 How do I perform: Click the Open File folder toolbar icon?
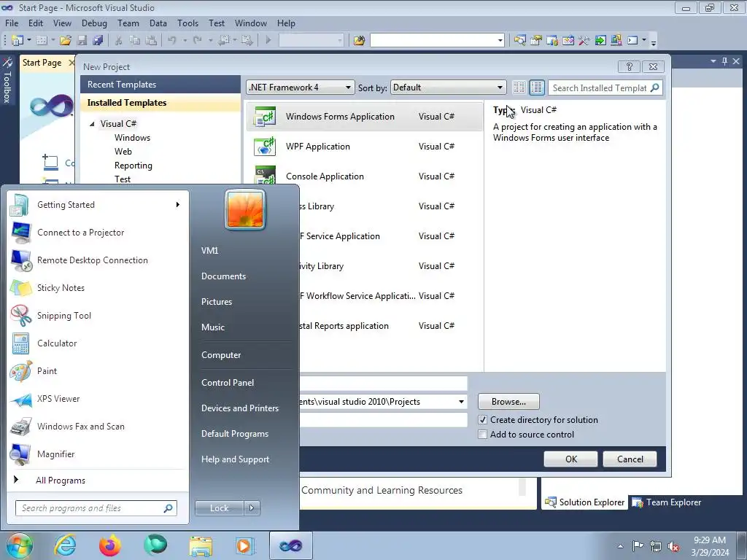coord(66,41)
